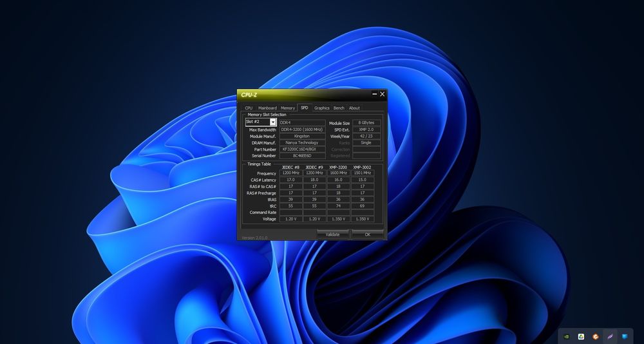Click the XMP 2.0 SPD Ext. value
Screen dimensions: 644x344
[366, 129]
